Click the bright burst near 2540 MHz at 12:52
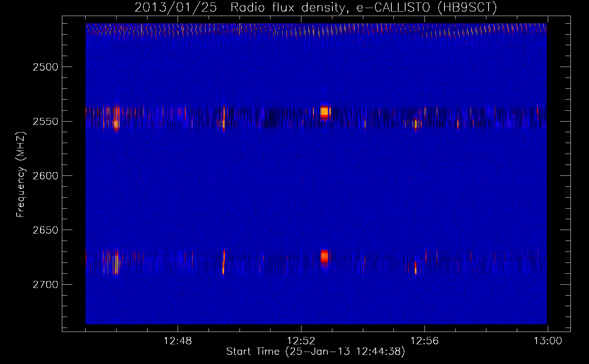Viewport: 589px width, 364px height. click(x=324, y=112)
